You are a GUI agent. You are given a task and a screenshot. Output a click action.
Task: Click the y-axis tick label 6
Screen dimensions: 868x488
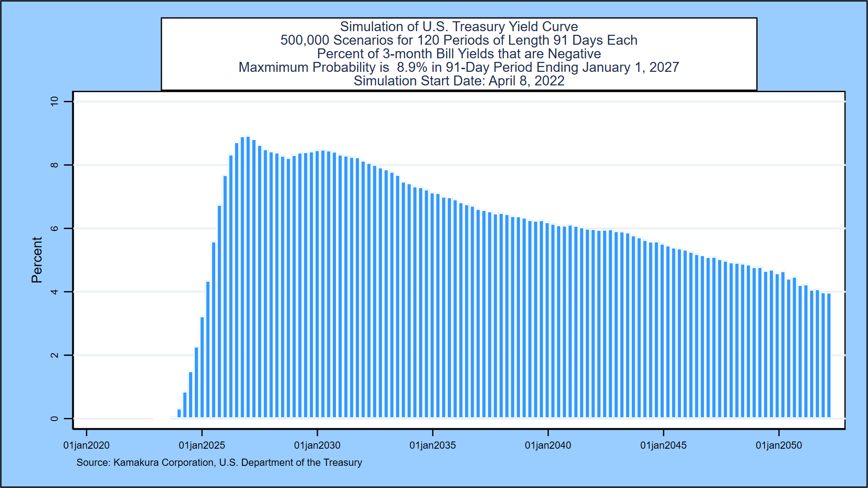tap(55, 229)
